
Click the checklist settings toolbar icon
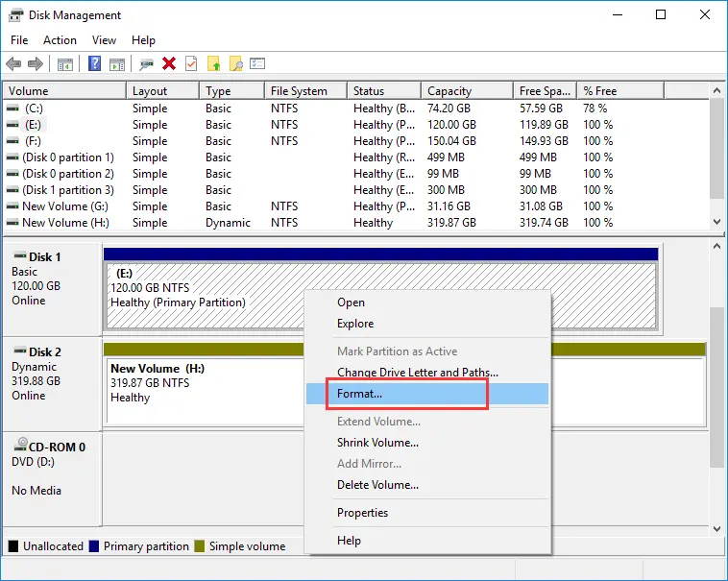(x=257, y=64)
